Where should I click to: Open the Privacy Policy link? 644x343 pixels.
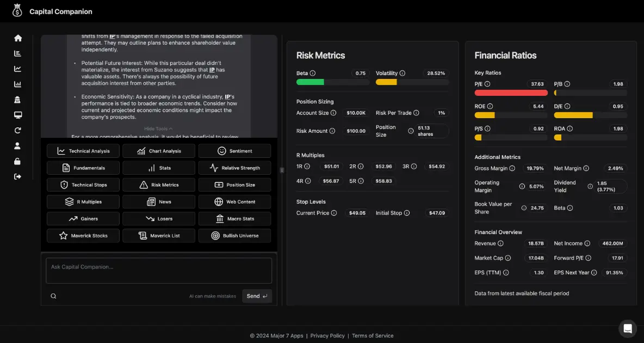pyautogui.click(x=327, y=336)
